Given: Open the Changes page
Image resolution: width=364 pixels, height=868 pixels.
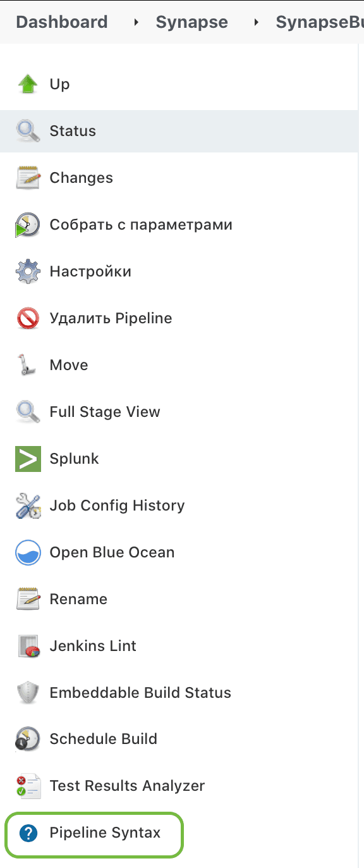Looking at the screenshot, I should point(81,178).
